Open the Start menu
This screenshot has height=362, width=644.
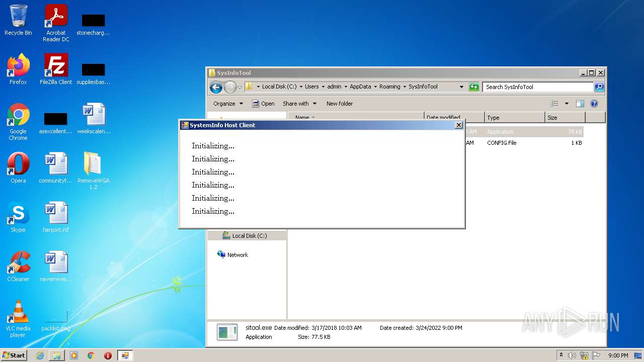(x=14, y=355)
